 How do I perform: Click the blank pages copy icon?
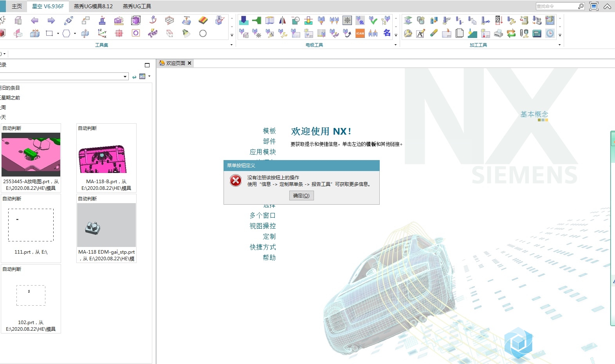coord(460,33)
